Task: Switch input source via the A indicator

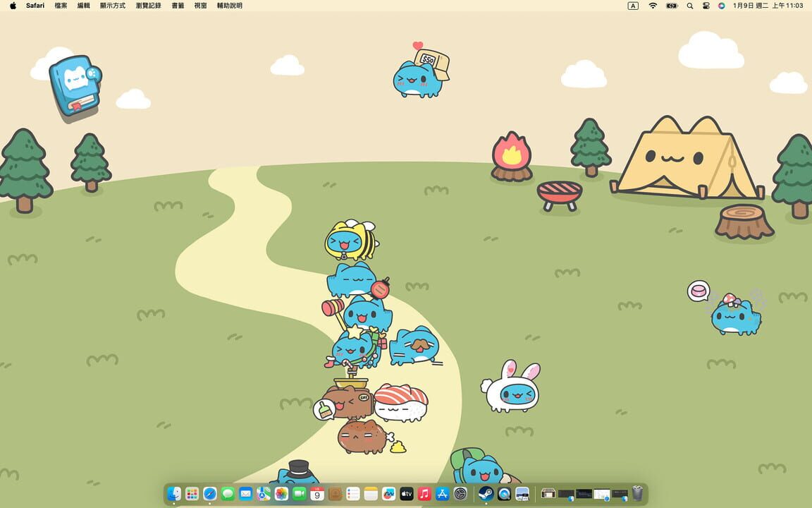Action: 632,6
